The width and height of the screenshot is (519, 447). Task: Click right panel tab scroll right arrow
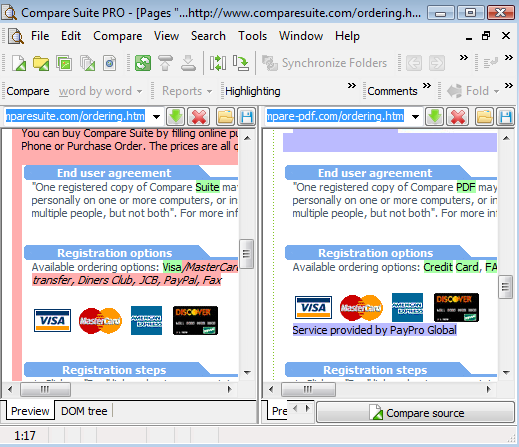pyautogui.click(x=308, y=408)
